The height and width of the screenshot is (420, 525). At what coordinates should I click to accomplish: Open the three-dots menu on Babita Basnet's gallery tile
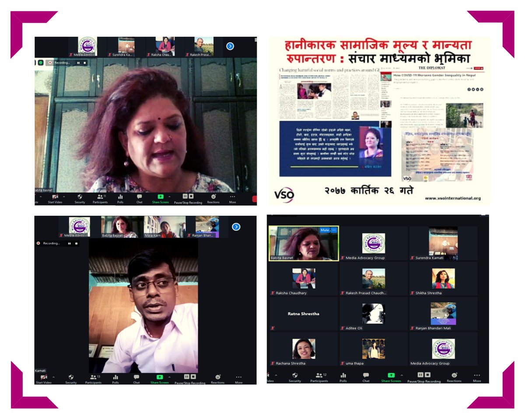click(x=334, y=230)
